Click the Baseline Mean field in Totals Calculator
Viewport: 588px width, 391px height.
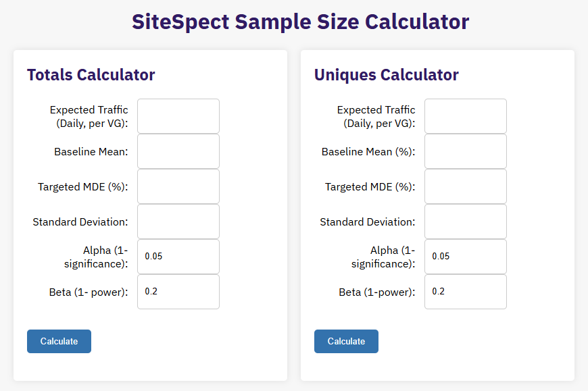click(x=178, y=151)
